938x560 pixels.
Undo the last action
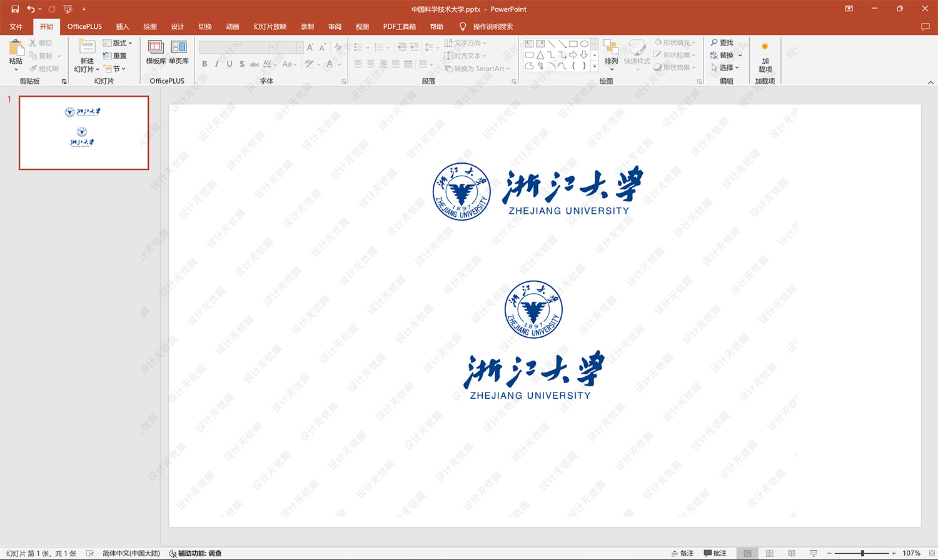(x=31, y=9)
